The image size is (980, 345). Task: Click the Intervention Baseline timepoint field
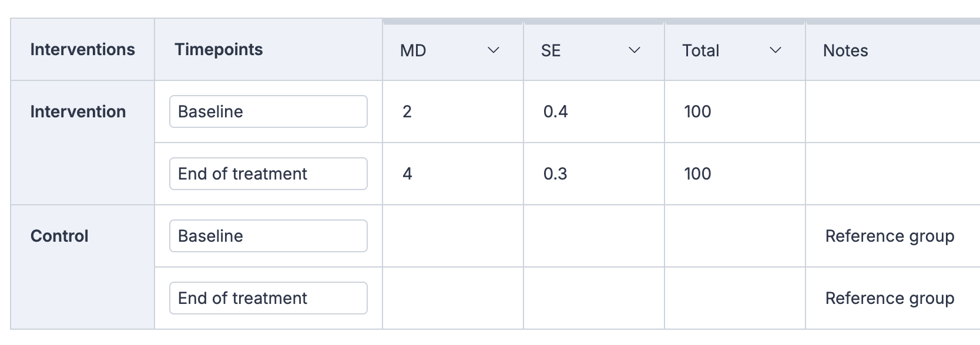(268, 111)
